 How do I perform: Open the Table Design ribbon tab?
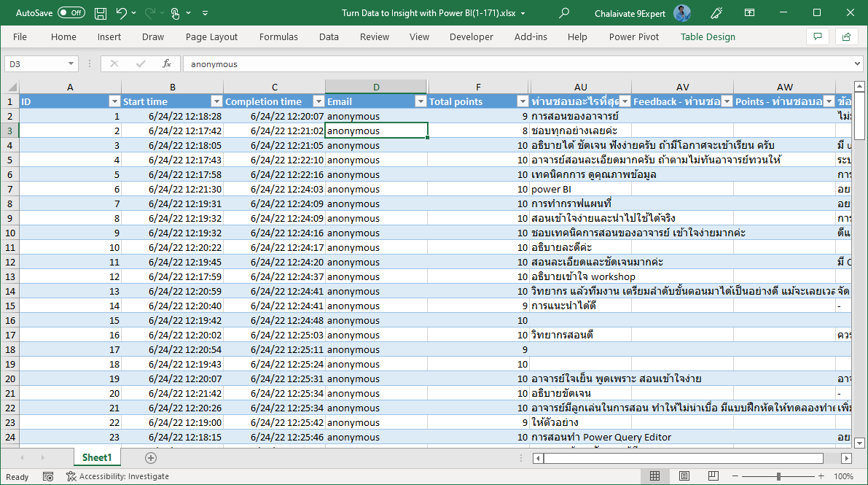[707, 36]
